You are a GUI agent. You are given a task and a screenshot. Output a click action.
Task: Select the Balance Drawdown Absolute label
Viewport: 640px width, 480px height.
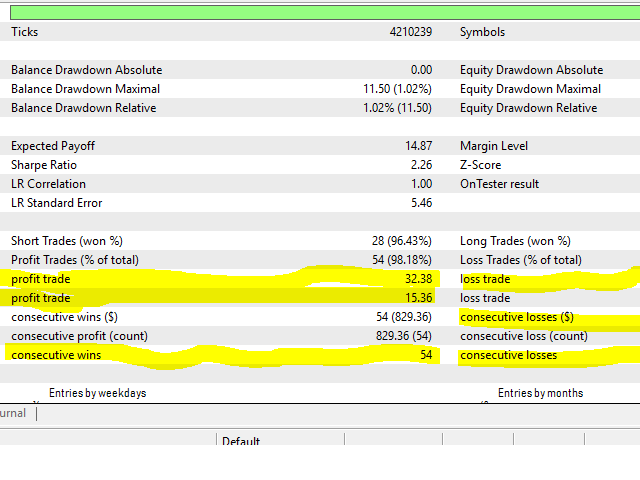pyautogui.click(x=87, y=70)
